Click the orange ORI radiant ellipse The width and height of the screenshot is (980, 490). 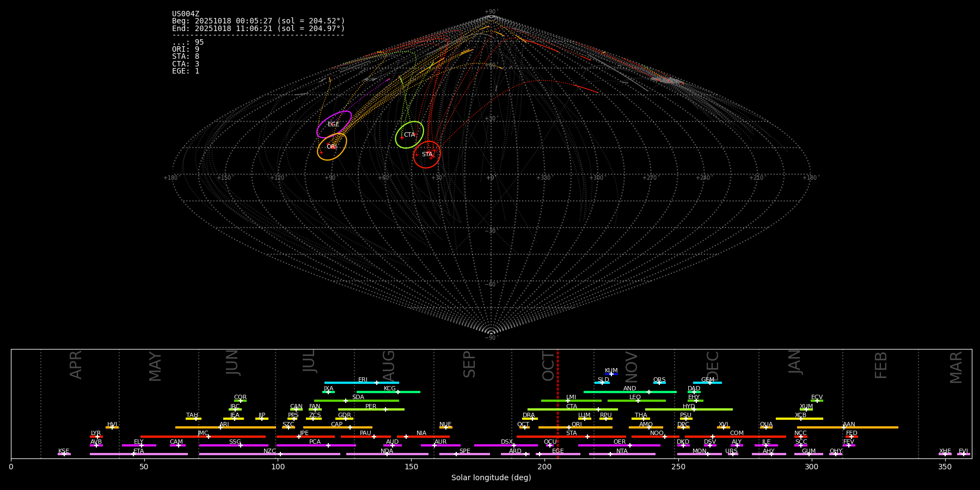[x=332, y=147]
